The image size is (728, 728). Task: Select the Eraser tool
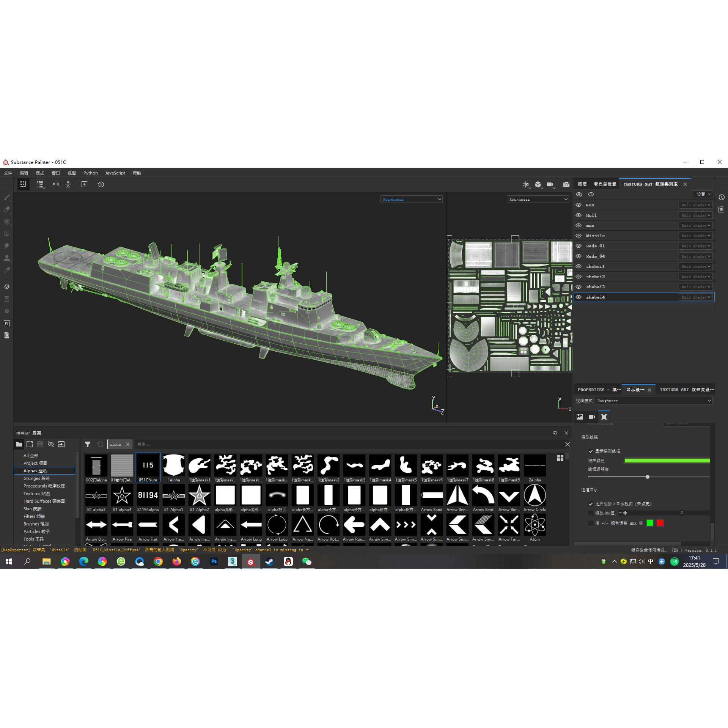[x=7, y=209]
